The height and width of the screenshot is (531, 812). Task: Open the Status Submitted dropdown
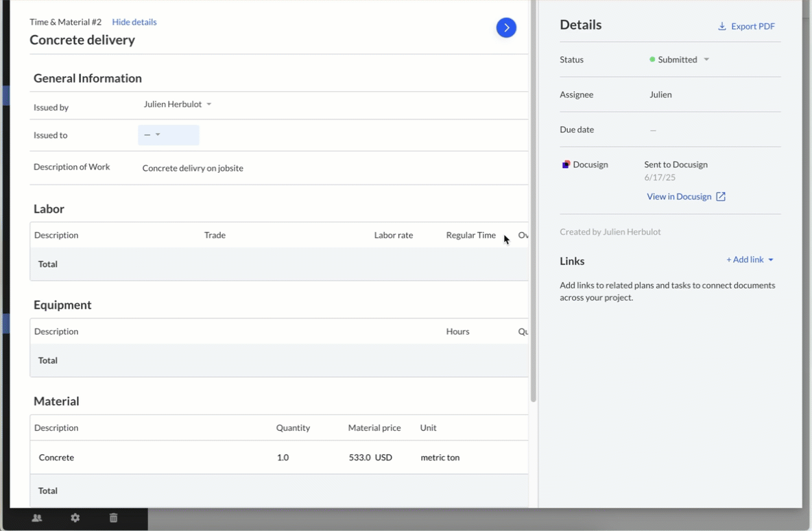706,60
